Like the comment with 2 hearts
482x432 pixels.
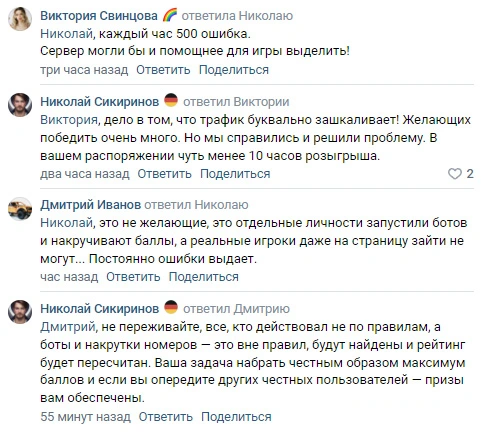(x=455, y=174)
